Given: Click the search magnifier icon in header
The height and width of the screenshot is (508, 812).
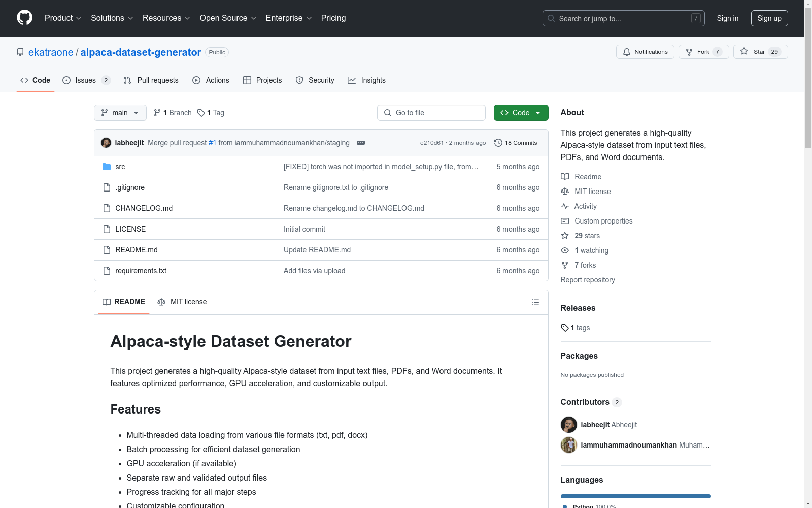Looking at the screenshot, I should tap(551, 18).
